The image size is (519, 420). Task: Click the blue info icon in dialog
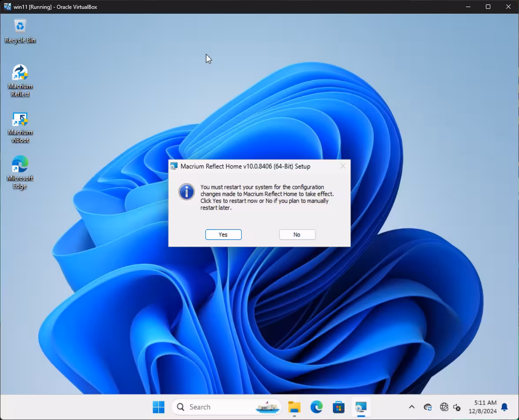(186, 192)
